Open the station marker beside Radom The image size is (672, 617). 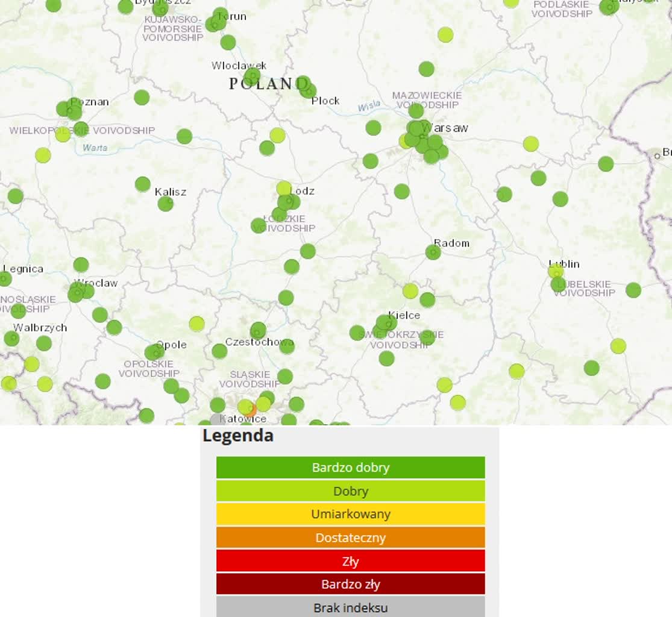point(433,252)
